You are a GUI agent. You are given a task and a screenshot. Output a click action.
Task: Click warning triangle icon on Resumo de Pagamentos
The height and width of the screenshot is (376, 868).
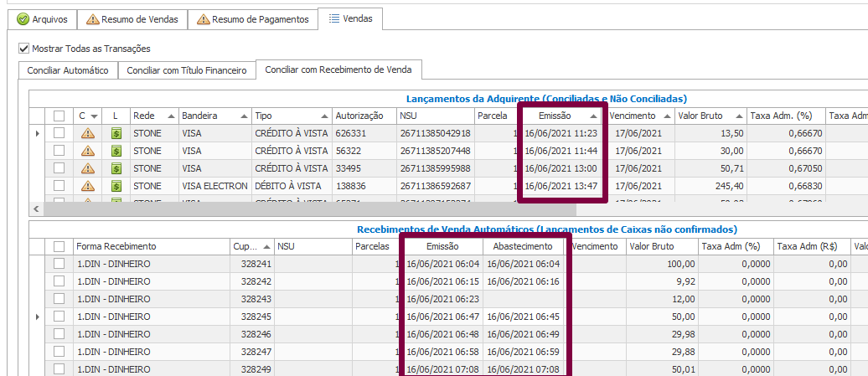click(200, 19)
